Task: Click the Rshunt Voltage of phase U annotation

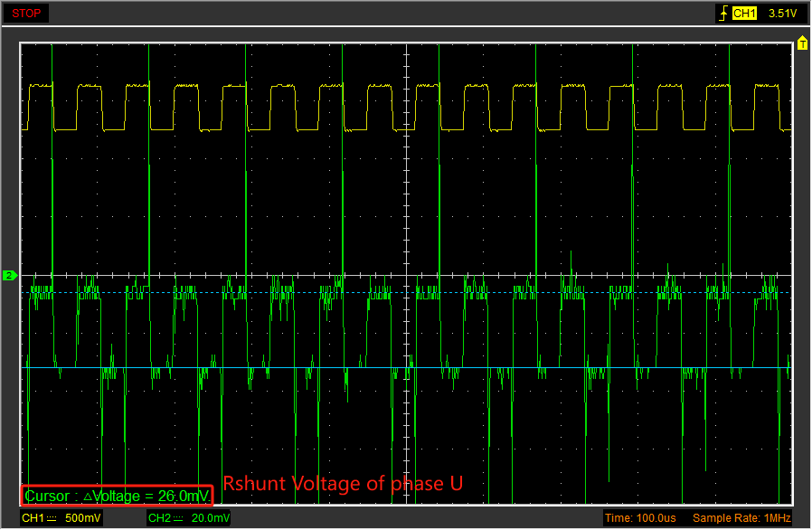Action: [343, 483]
